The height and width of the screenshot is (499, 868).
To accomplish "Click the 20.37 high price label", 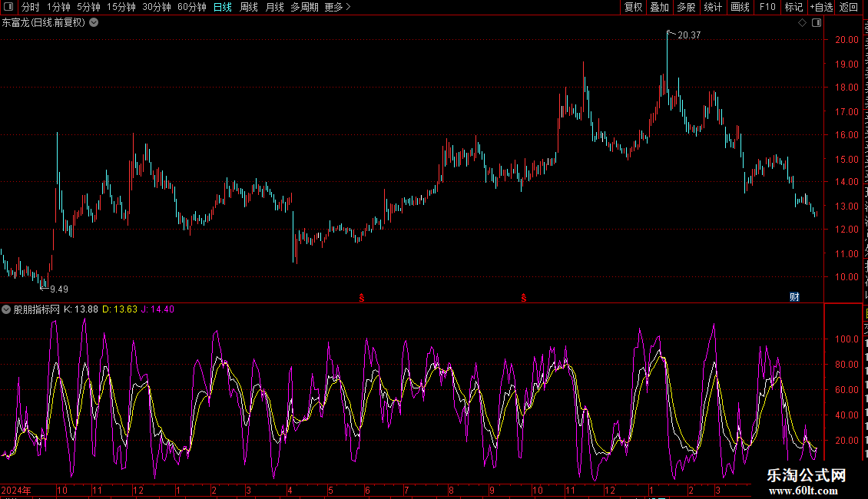I will tap(689, 35).
